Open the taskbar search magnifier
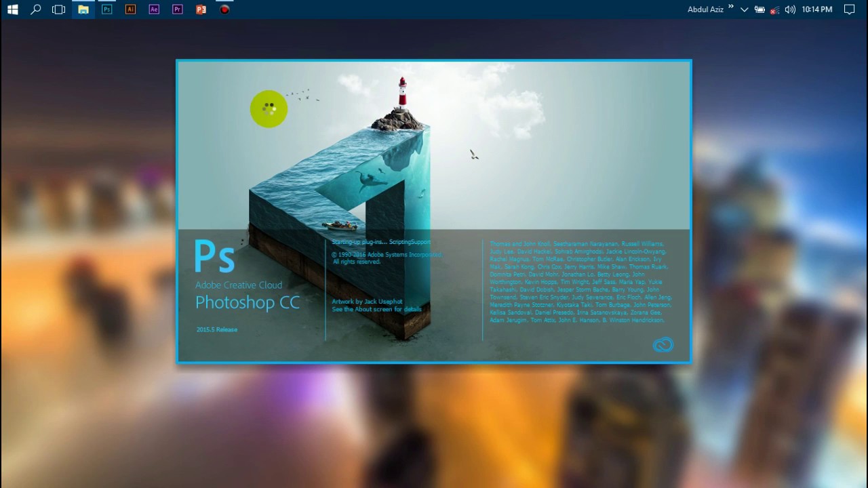Screen dimensions: 868x488 pyautogui.click(x=36, y=9)
